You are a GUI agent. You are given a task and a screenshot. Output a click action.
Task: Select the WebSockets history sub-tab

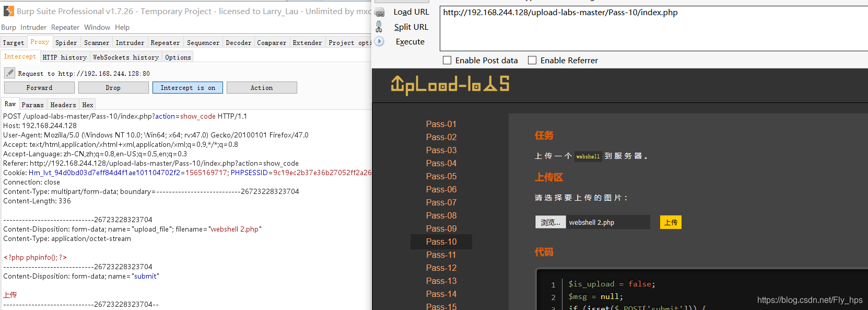pos(126,58)
